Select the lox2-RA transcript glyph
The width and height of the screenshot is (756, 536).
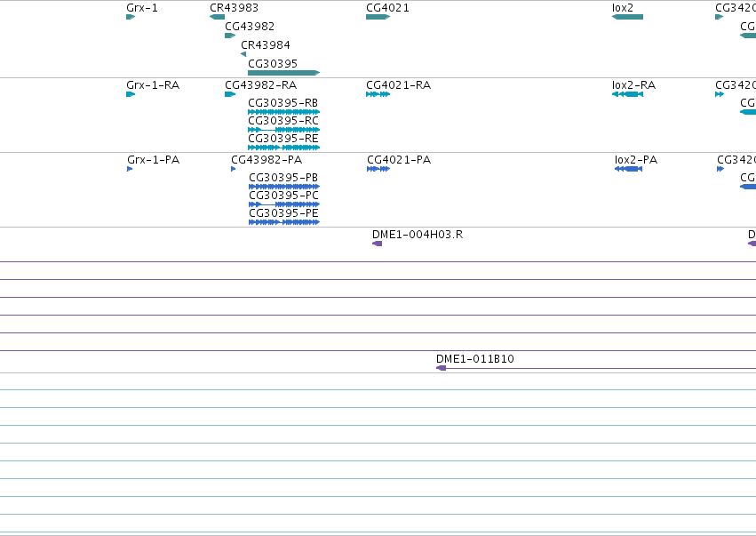click(627, 94)
